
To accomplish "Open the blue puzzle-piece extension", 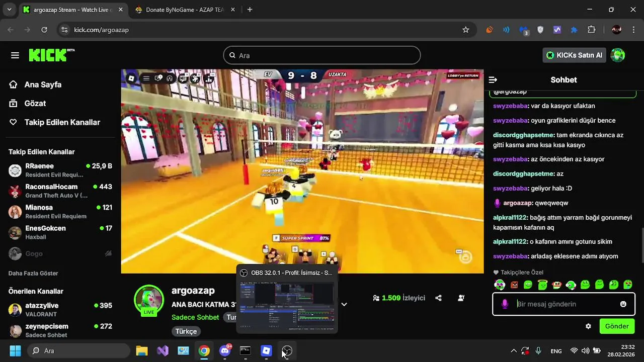I will point(574,30).
